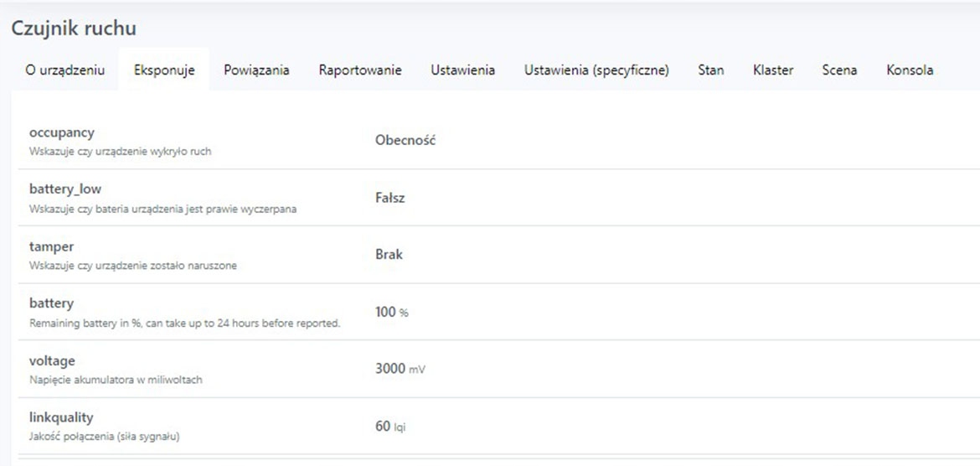Open the O urządzeniu tab

[x=65, y=70]
